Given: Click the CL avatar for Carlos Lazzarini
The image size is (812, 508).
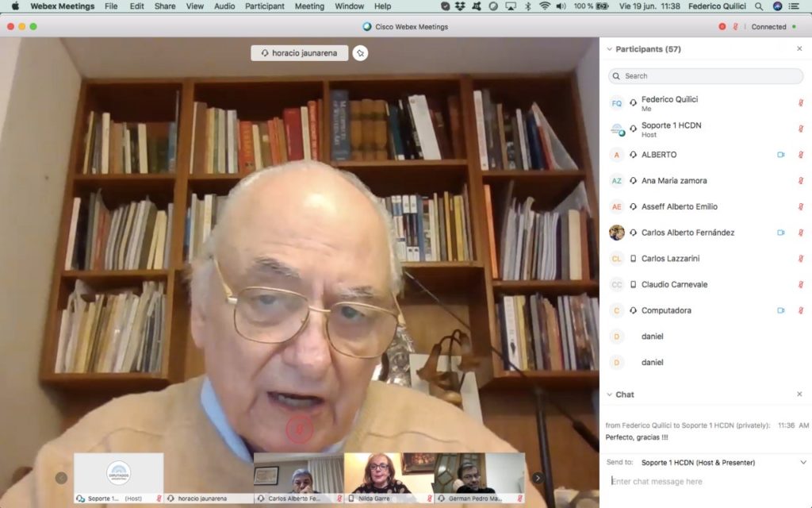Looking at the screenshot, I should [616, 258].
